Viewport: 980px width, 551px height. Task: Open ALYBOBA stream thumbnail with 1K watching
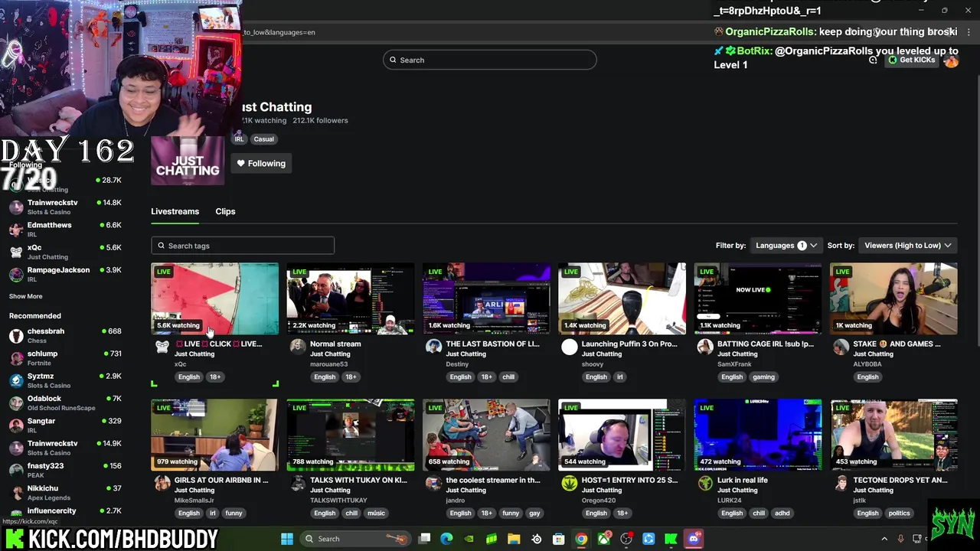[x=893, y=298]
